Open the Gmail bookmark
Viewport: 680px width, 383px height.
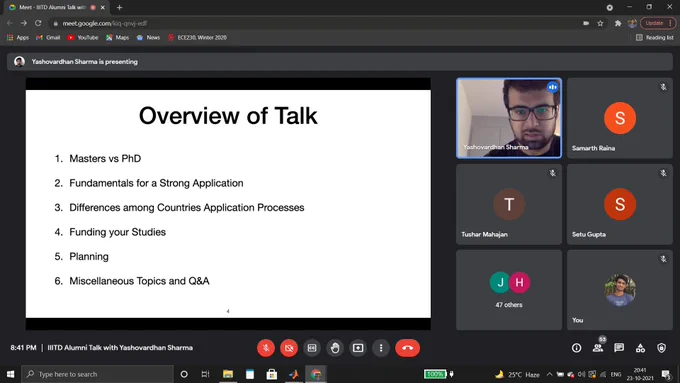[x=48, y=38]
